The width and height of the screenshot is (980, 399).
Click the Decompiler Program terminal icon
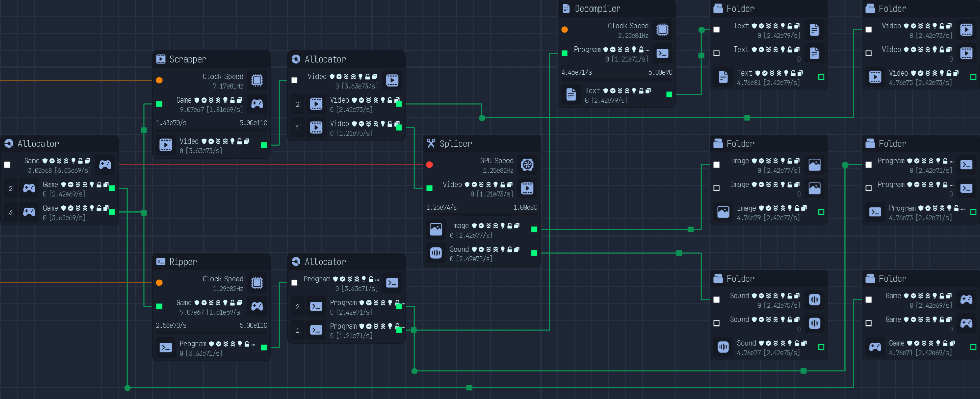click(662, 53)
